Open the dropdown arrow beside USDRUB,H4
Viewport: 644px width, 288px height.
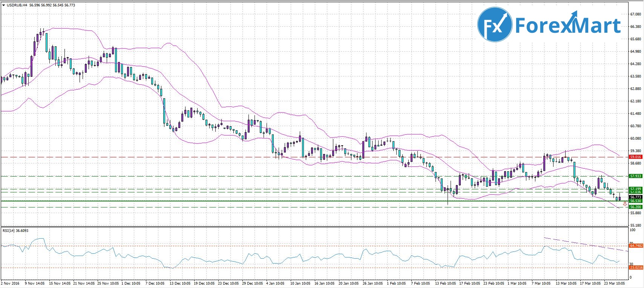pyautogui.click(x=3, y=5)
